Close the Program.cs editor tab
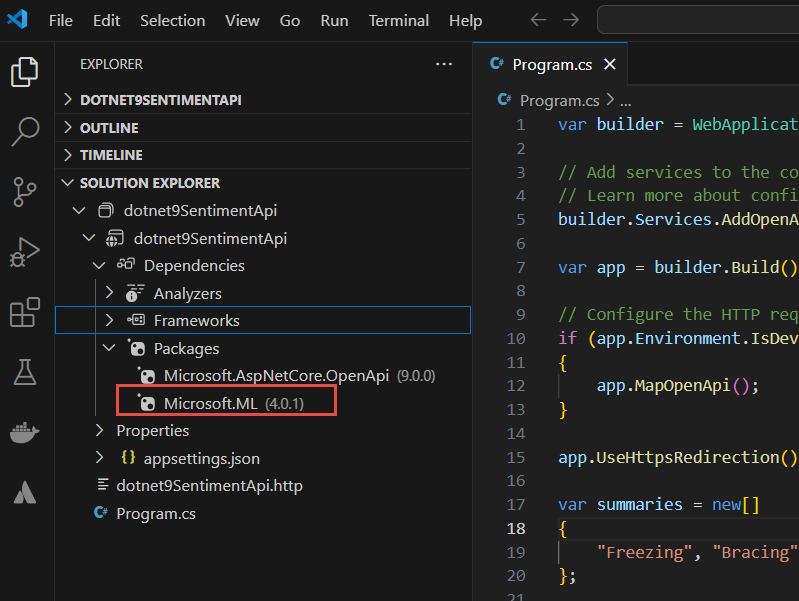The image size is (799, 601). pyautogui.click(x=610, y=64)
